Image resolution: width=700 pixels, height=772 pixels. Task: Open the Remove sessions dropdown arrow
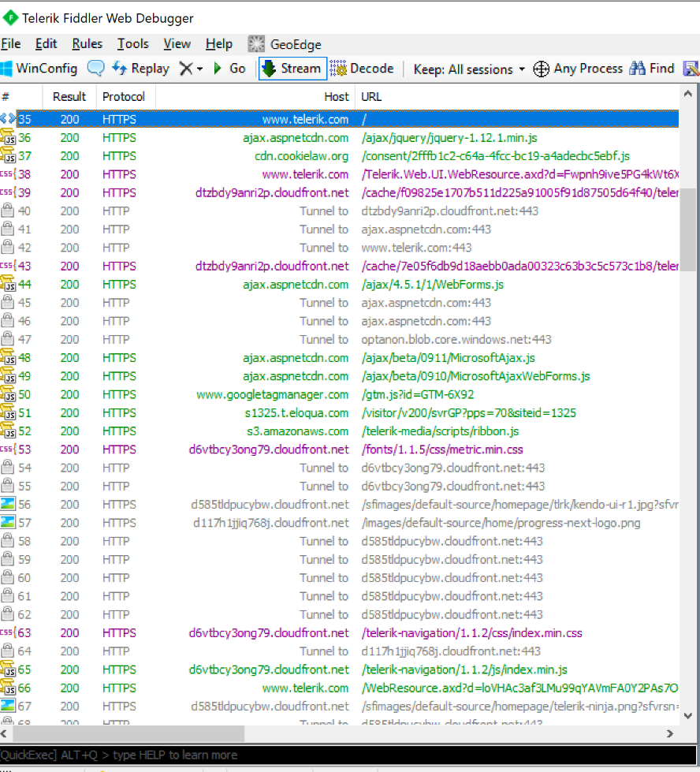click(x=199, y=69)
